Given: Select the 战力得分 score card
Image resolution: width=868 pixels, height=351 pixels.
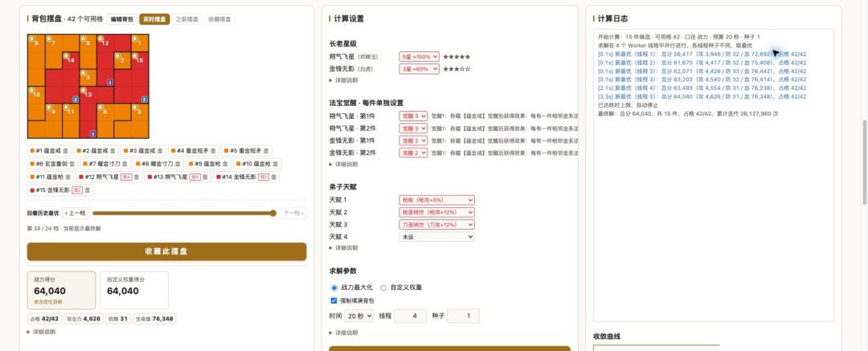Looking at the screenshot, I should (x=61, y=290).
